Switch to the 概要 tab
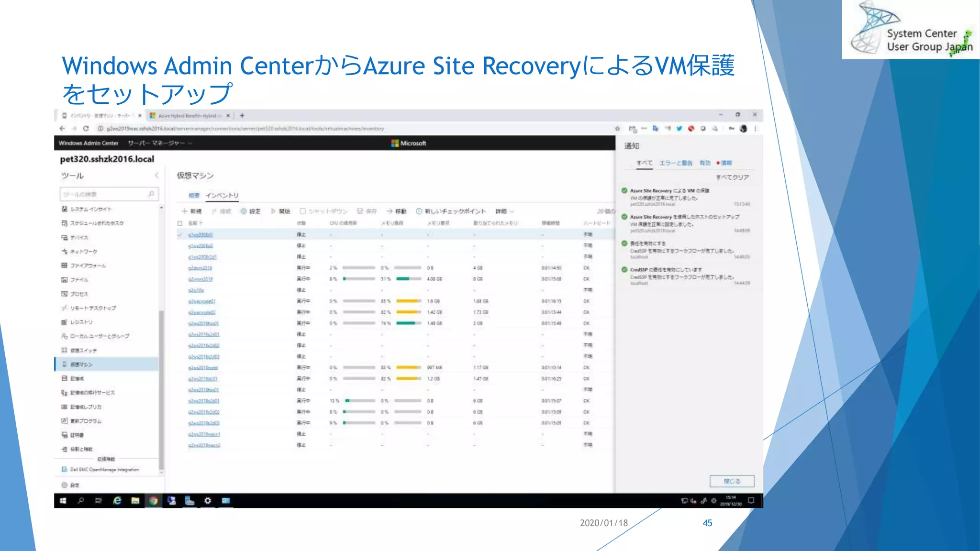Image resolution: width=980 pixels, height=551 pixels. pyautogui.click(x=194, y=195)
